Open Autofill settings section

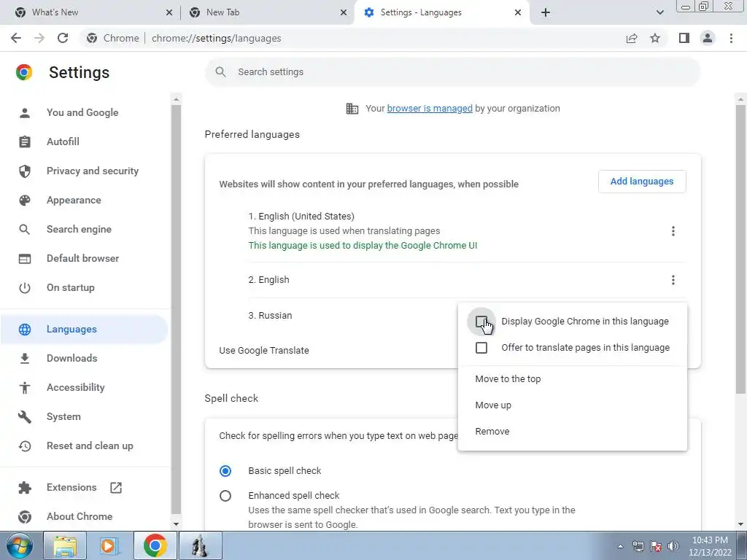63,141
